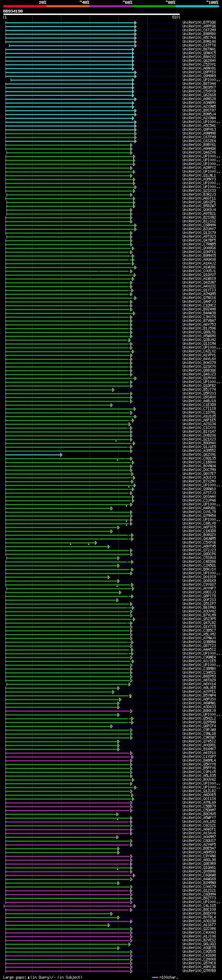This screenshot has width=222, height=980.
Task: Select the UniRef100_B9N146 label
Action: (199, 41)
